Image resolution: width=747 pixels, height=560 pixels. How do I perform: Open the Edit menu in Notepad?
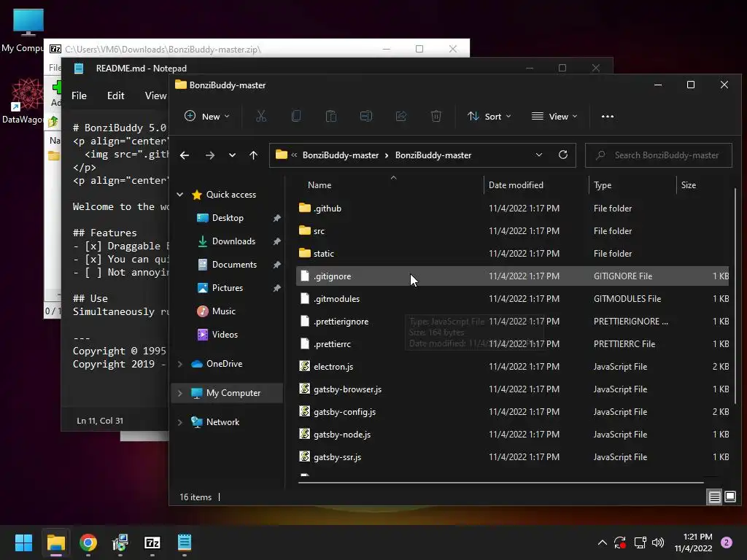pos(116,96)
